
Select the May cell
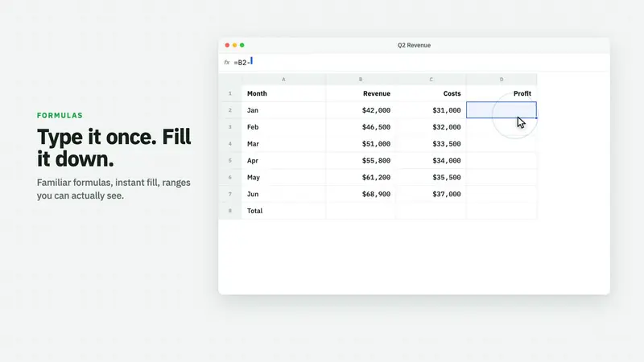tap(284, 177)
